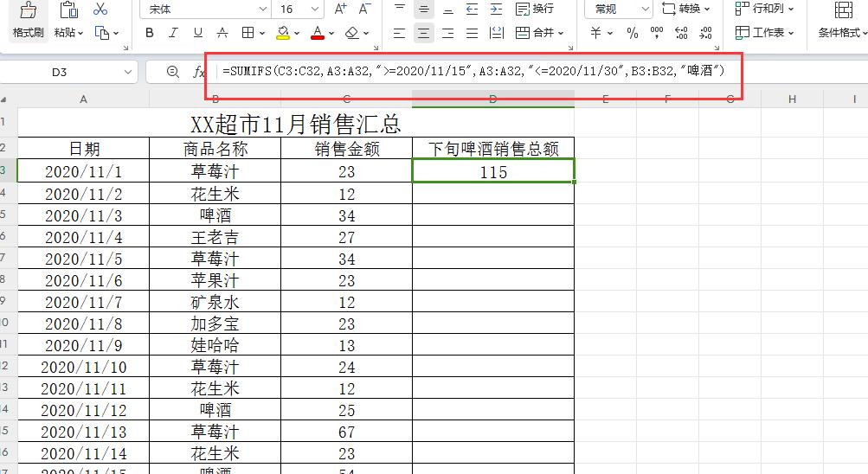Increase font size with A+ icon

pos(340,9)
